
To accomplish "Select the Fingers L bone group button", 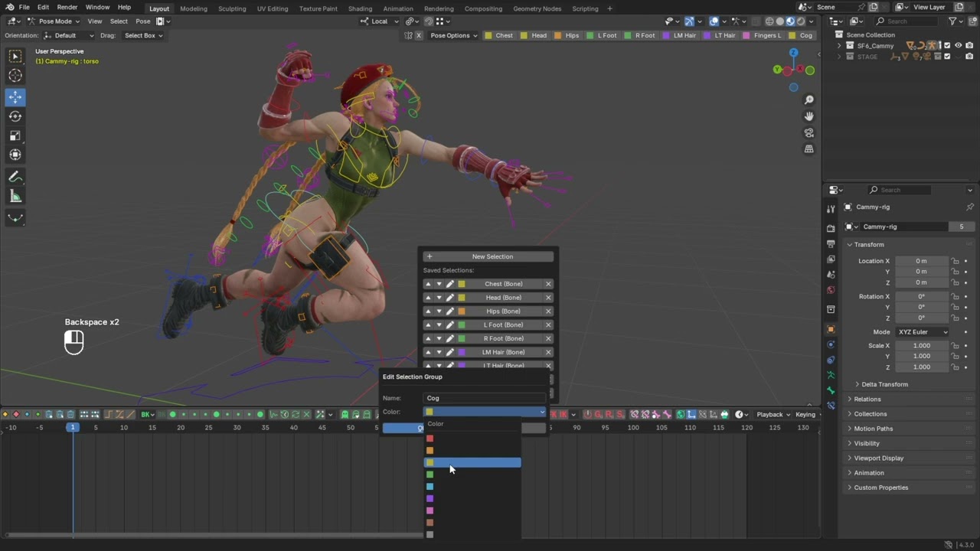I will pyautogui.click(x=762, y=35).
